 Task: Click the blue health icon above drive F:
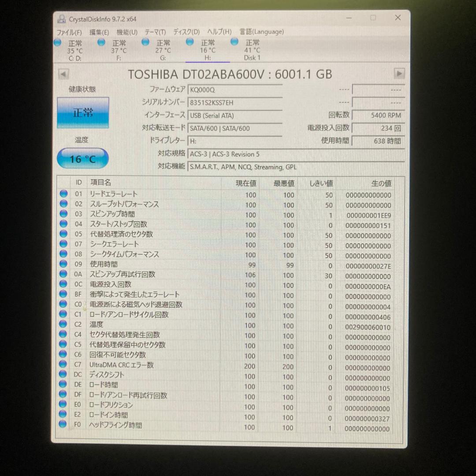point(101,41)
